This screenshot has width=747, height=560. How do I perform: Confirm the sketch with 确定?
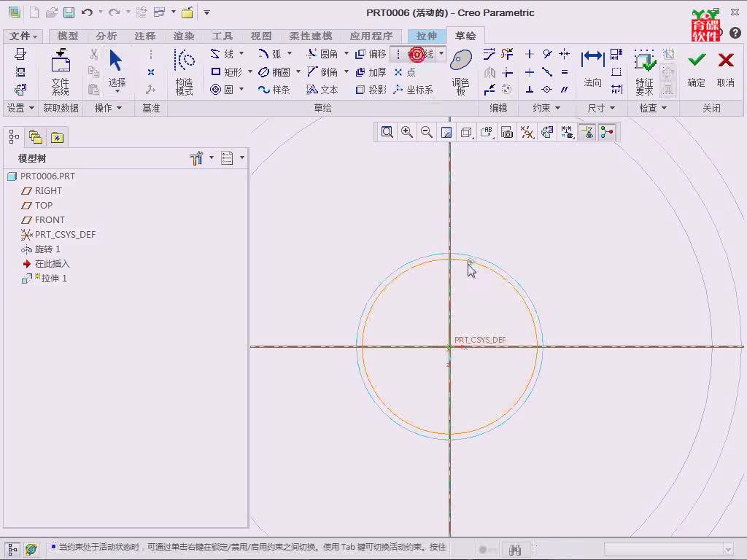tap(697, 70)
